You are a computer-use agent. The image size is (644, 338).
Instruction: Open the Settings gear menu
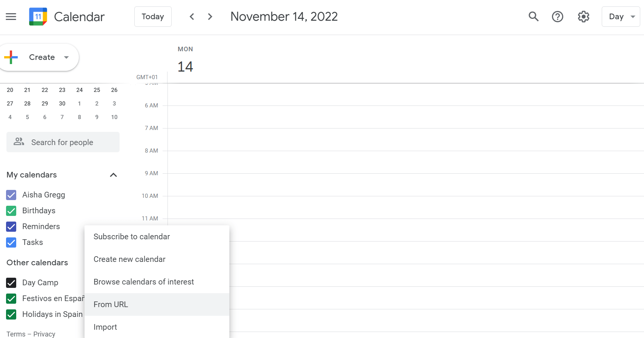(583, 17)
